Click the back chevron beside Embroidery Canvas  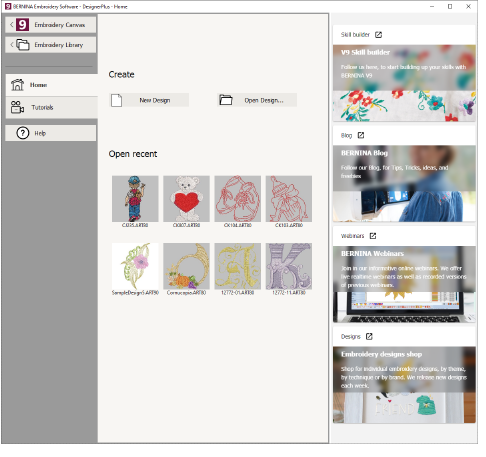coord(12,25)
